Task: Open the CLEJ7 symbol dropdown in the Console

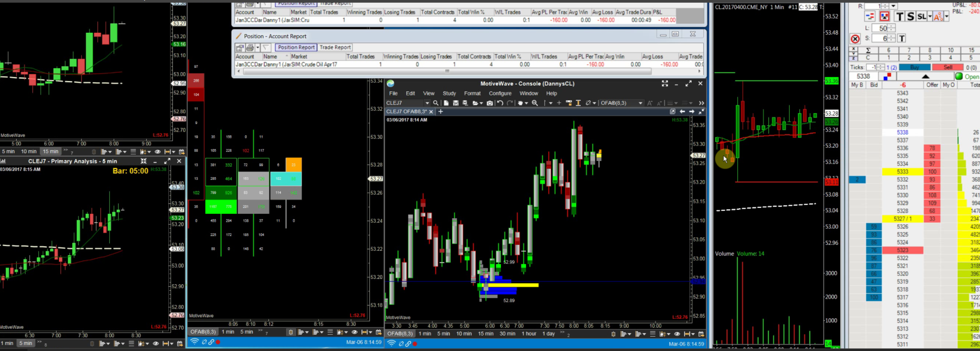Action: pos(427,103)
